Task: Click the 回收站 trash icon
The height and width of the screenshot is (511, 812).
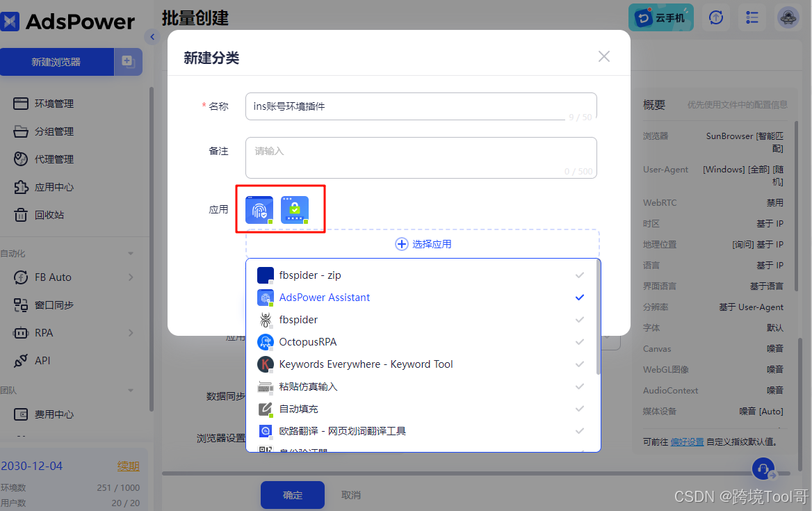Action: tap(21, 214)
